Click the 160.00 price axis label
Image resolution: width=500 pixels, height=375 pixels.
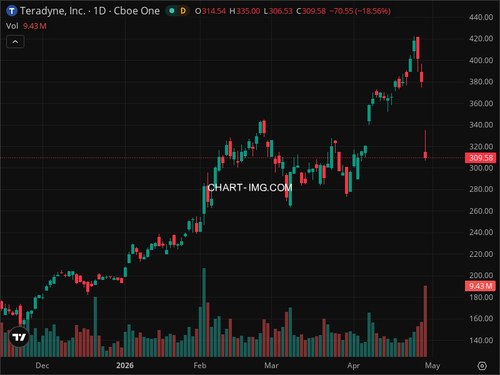(481, 319)
